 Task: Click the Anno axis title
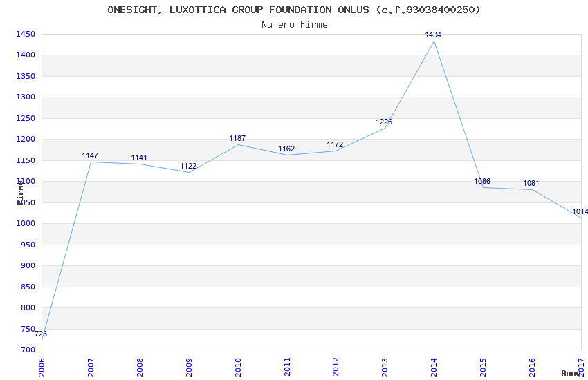click(571, 373)
